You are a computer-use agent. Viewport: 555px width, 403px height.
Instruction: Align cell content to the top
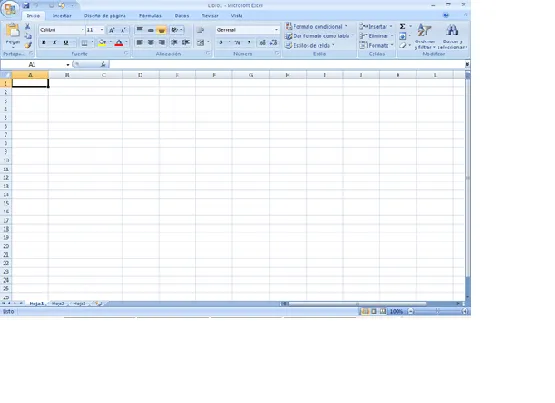pyautogui.click(x=140, y=30)
